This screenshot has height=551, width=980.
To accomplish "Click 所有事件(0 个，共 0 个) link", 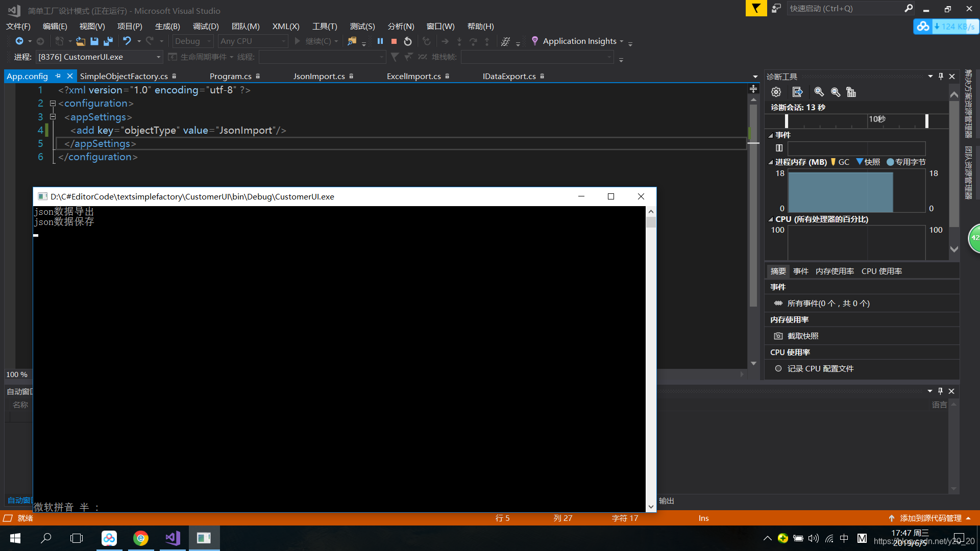I will [828, 303].
